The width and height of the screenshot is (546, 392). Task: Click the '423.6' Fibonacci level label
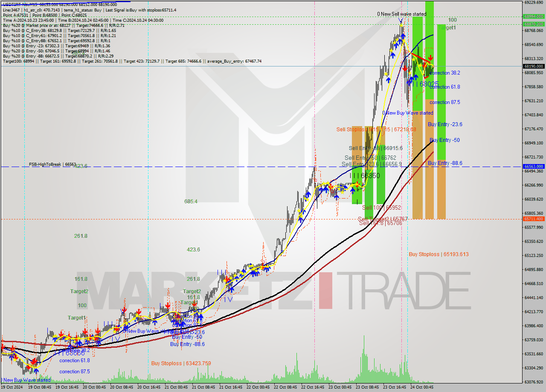pos(193,250)
